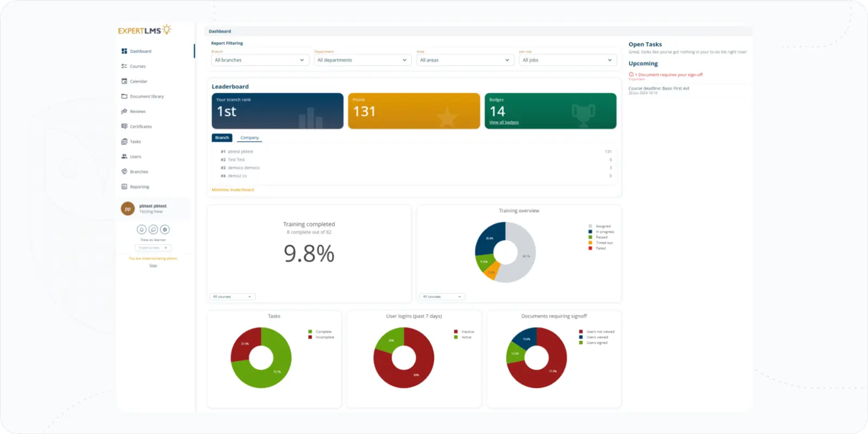The width and height of the screenshot is (868, 434).
Task: Click the Dashboard breadcrumb heading
Action: [220, 31]
